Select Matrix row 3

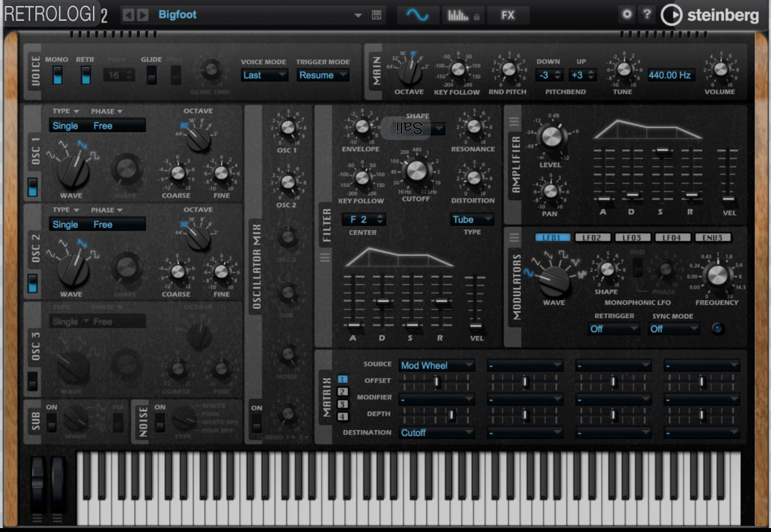tap(342, 404)
